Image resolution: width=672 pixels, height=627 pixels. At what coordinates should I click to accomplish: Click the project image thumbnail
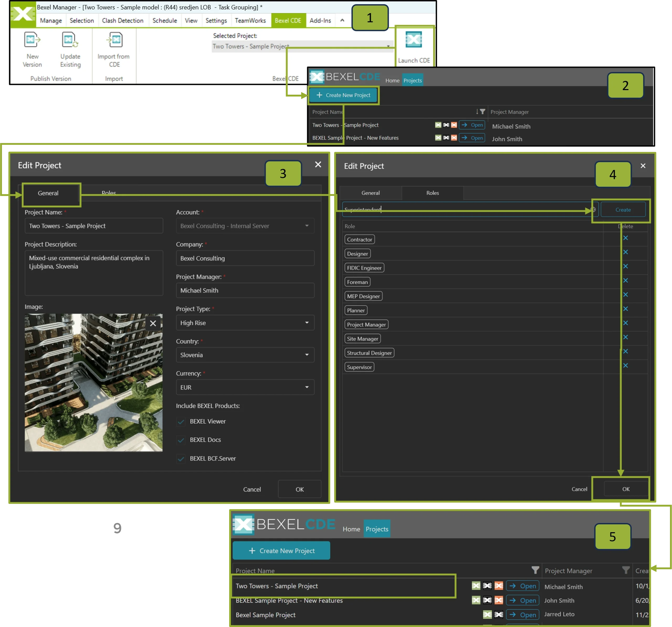[94, 383]
